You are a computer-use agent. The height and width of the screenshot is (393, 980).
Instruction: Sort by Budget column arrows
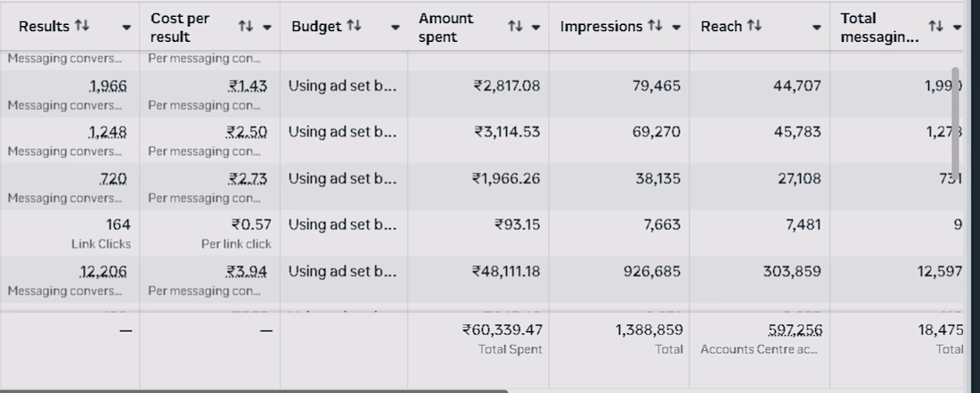pyautogui.click(x=354, y=27)
